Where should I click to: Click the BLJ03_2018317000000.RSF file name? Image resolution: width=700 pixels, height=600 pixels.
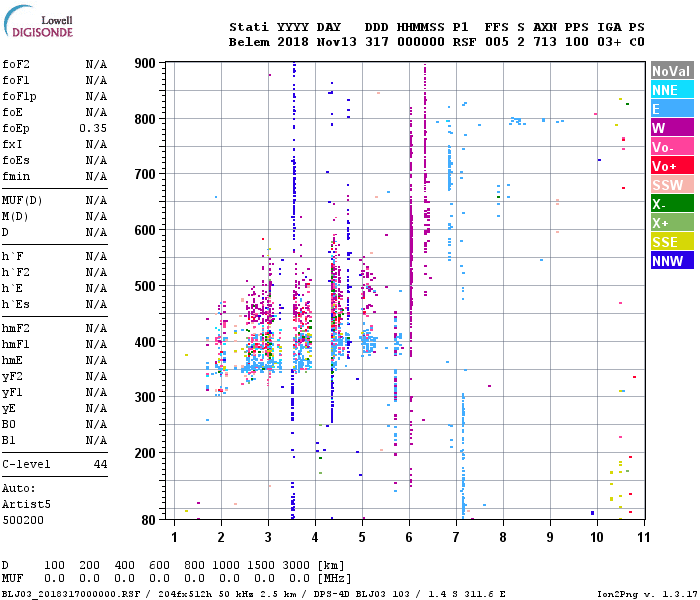71,594
